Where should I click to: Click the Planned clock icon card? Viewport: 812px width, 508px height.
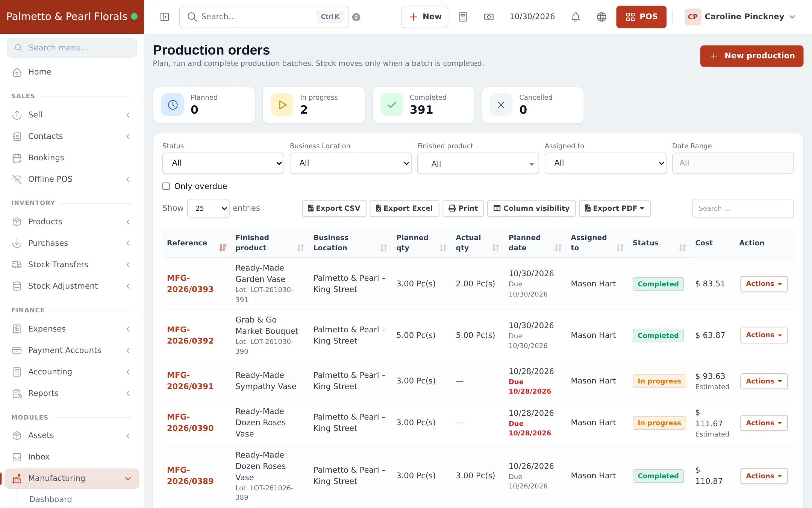point(173,105)
